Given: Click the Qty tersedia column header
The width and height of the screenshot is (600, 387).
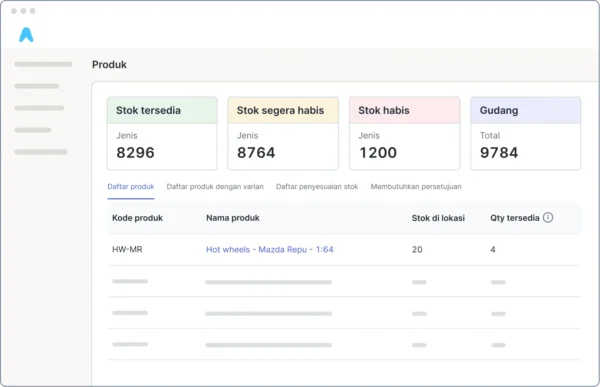Looking at the screenshot, I should point(515,218).
